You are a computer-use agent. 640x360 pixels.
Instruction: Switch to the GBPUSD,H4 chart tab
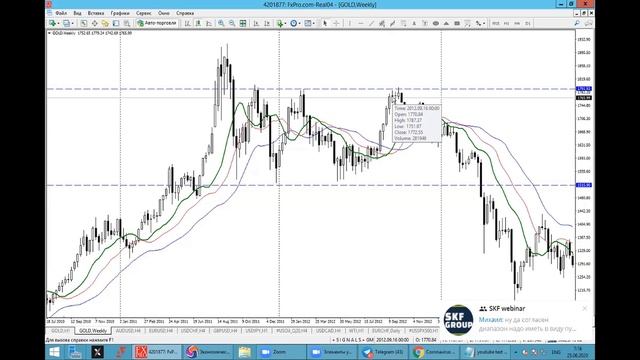tap(225, 331)
